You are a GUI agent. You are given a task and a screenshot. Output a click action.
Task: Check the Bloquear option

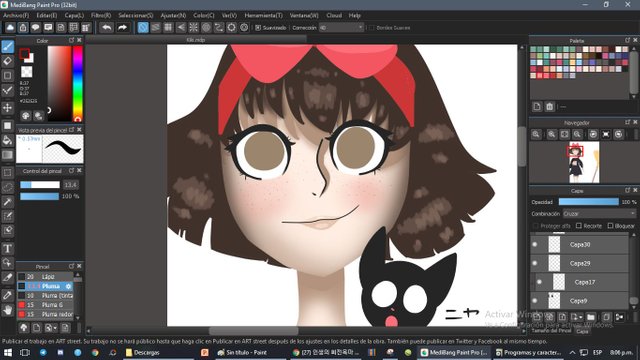click(610, 226)
